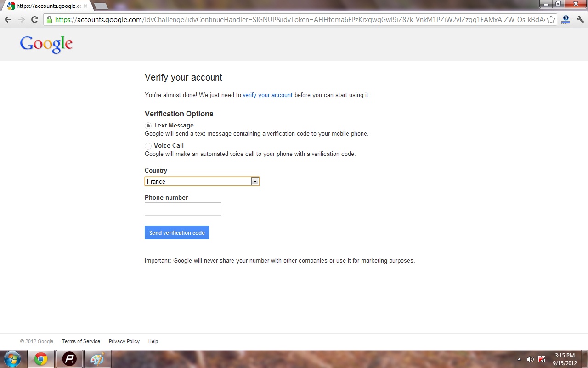
Task: Click the 'Verify your account' heading
Action: click(183, 77)
